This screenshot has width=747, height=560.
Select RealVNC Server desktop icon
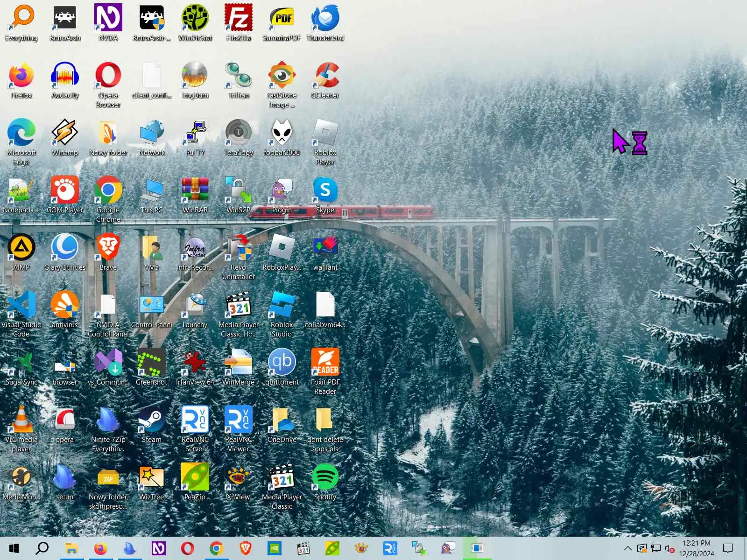(x=195, y=429)
